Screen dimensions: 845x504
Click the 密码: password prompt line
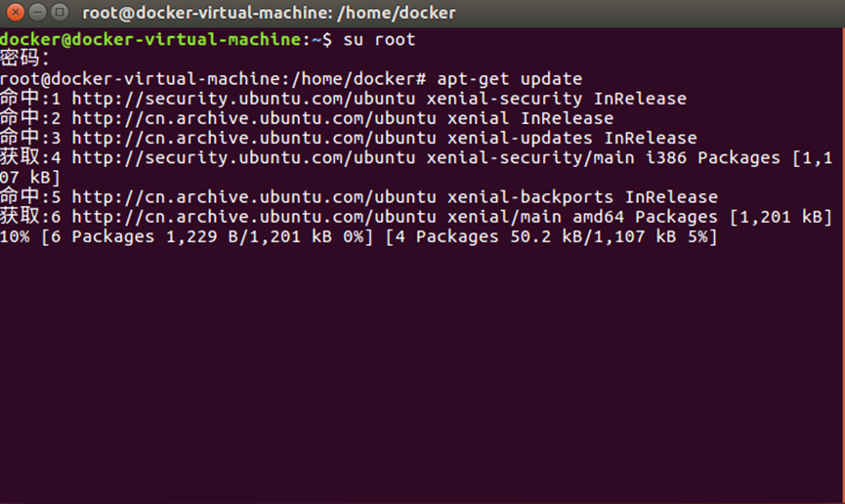23,59
